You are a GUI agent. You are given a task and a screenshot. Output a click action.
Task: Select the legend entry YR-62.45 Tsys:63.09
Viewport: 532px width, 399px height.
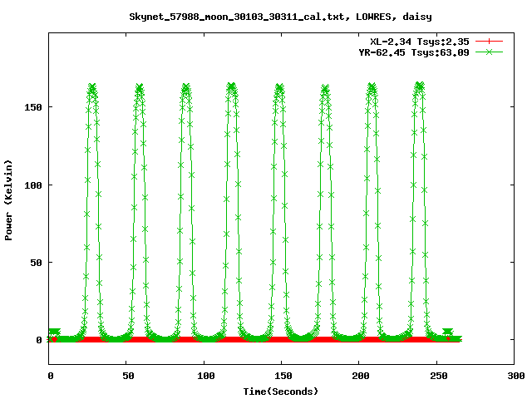pyautogui.click(x=414, y=52)
